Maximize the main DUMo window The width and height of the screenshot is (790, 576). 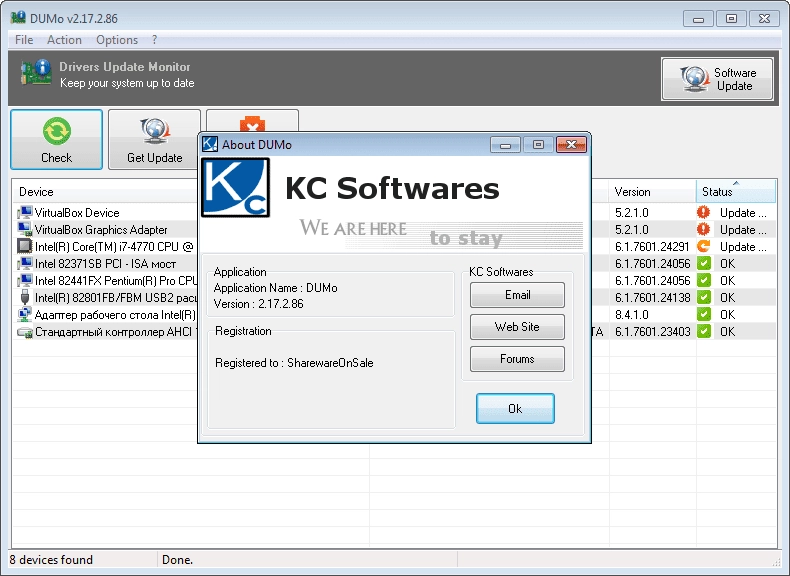pyautogui.click(x=731, y=19)
